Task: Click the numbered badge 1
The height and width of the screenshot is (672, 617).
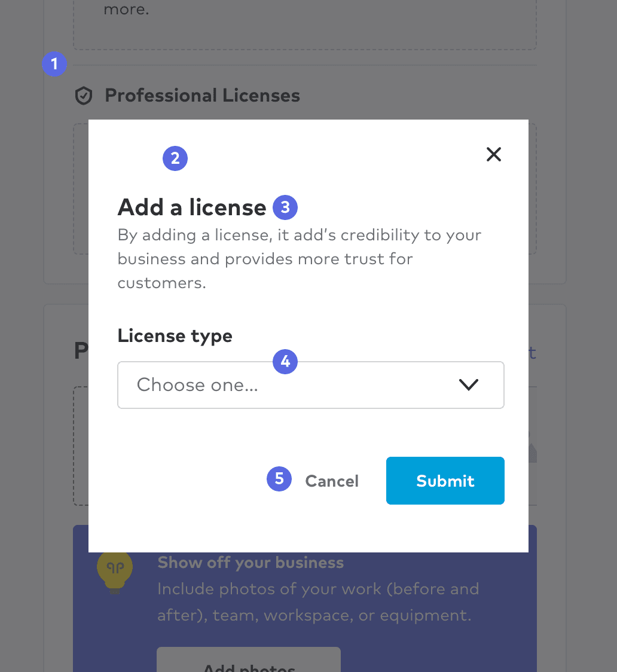Action: 54,63
